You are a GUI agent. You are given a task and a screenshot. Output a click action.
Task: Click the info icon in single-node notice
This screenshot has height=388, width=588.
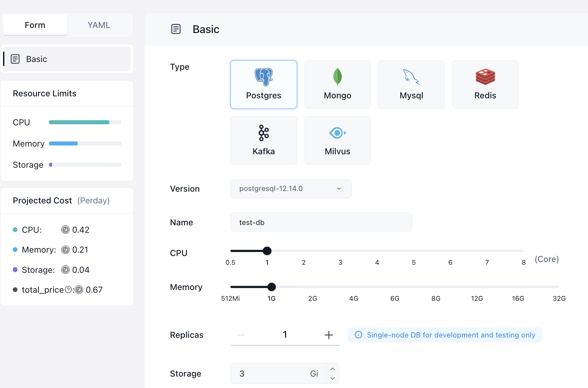coord(359,335)
